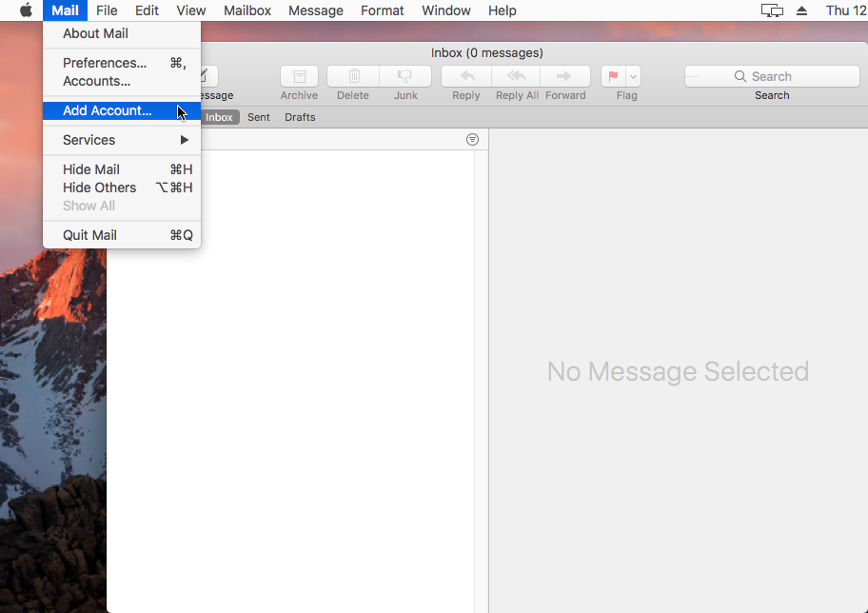
Task: Select About Mail menu item
Action: [x=122, y=33]
